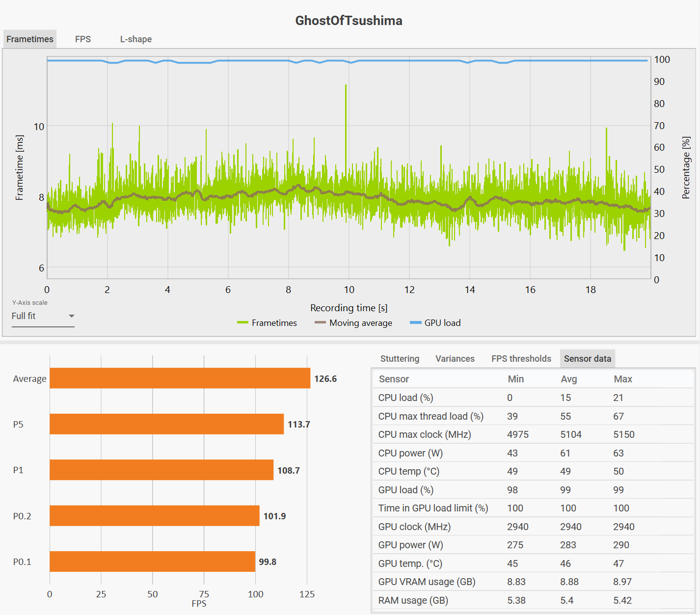Select the CPU power (W) row
The image size is (700, 615).
pos(534,453)
